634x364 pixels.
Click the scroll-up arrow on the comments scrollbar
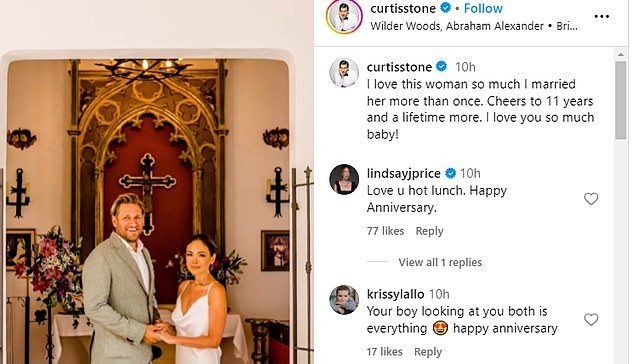tap(621, 54)
